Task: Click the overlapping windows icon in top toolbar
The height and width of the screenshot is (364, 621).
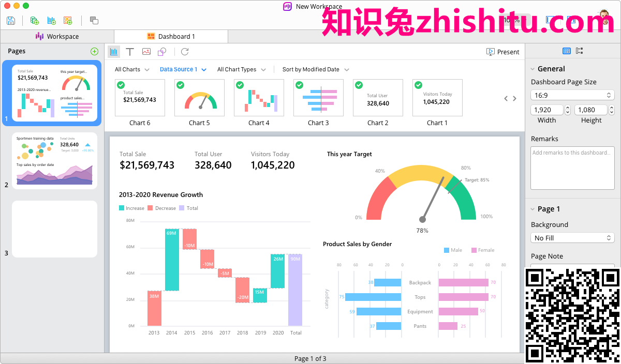Action: coord(94,21)
